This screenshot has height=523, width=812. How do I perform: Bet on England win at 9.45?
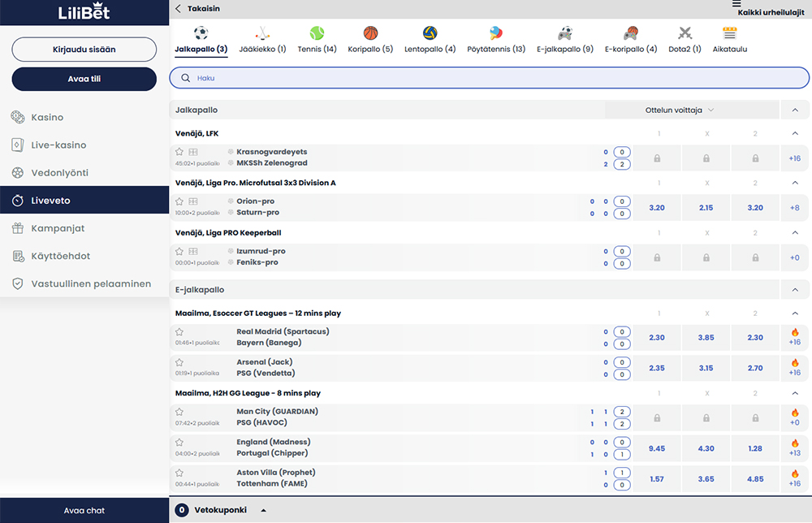tap(657, 448)
